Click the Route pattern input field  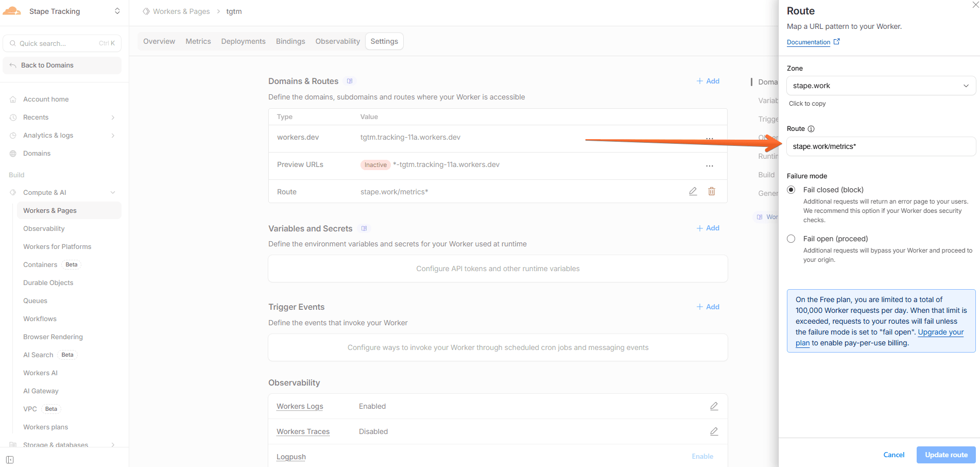[x=881, y=146]
